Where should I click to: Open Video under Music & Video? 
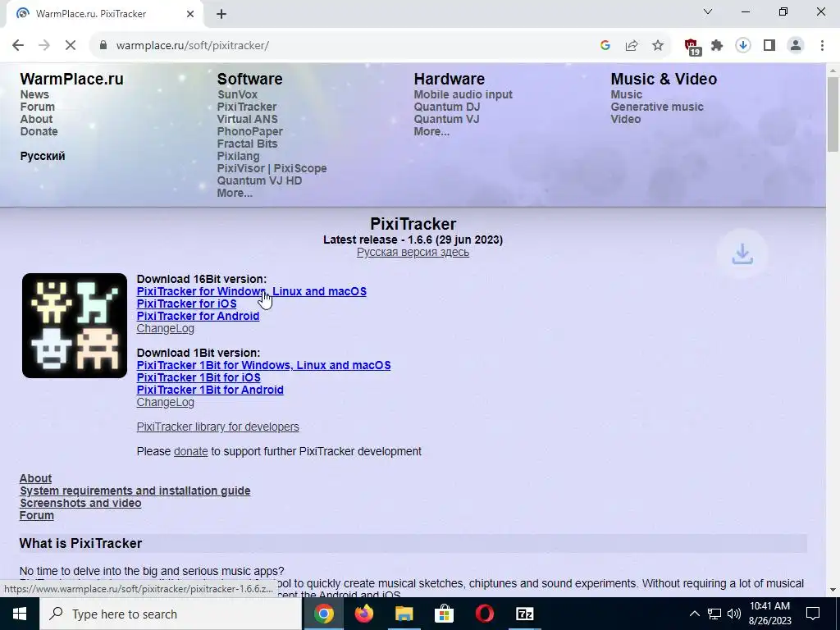pos(626,119)
